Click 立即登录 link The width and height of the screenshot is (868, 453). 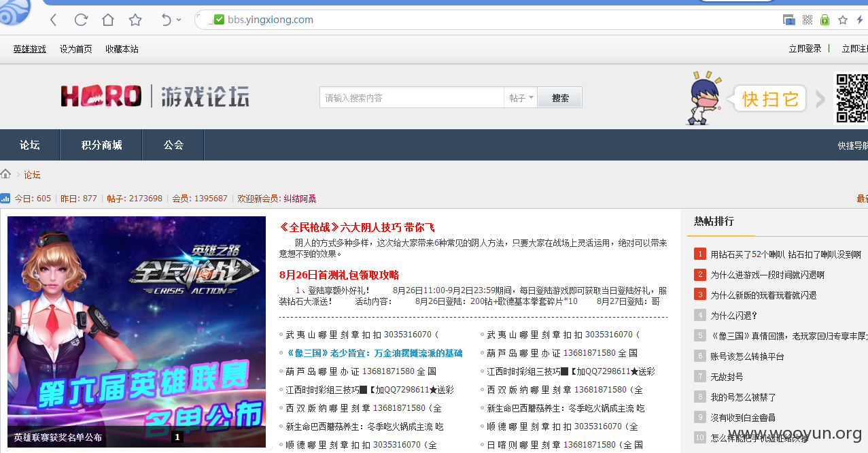pyautogui.click(x=805, y=49)
